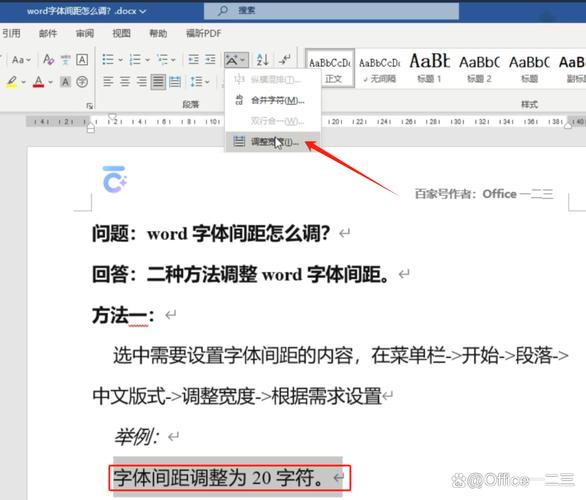Click the Enclose Characters circle icon

(x=82, y=81)
